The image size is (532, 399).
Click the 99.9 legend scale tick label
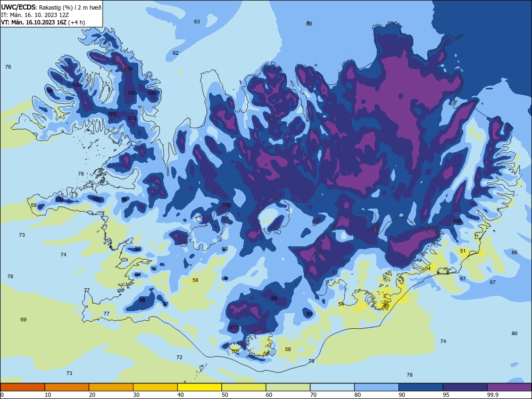point(492,395)
